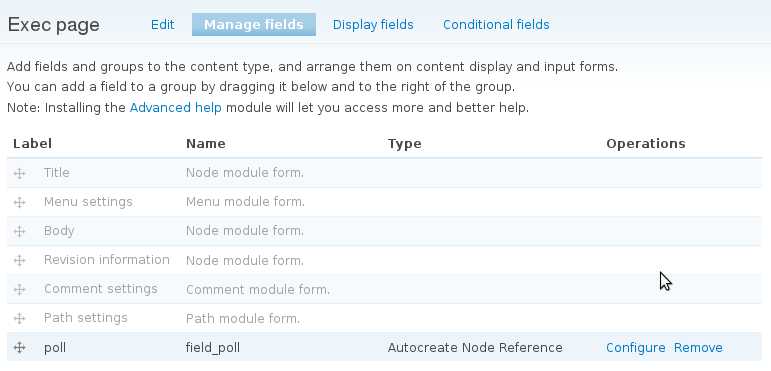
Task: Click the Revision information drag handle icon
Action: pyautogui.click(x=19, y=260)
